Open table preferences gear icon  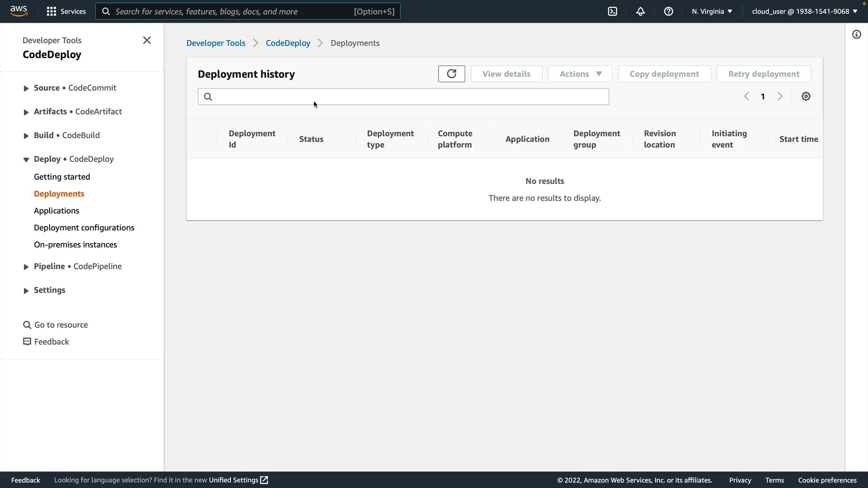[x=806, y=97]
